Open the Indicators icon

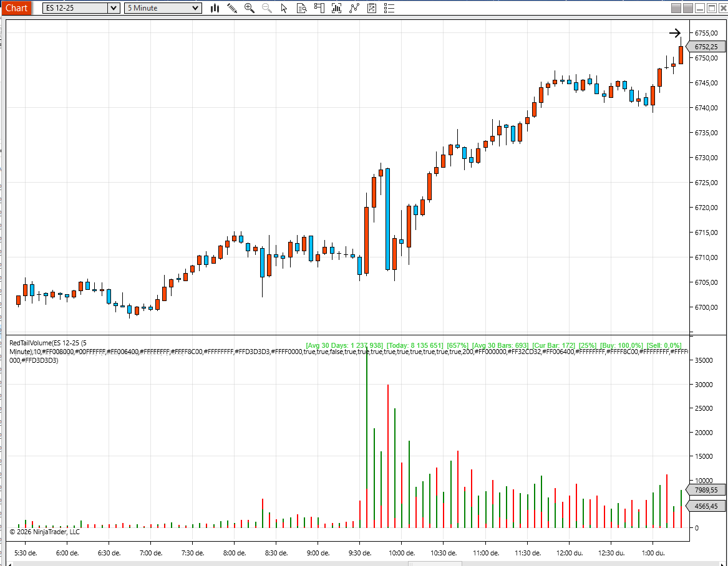[336, 8]
